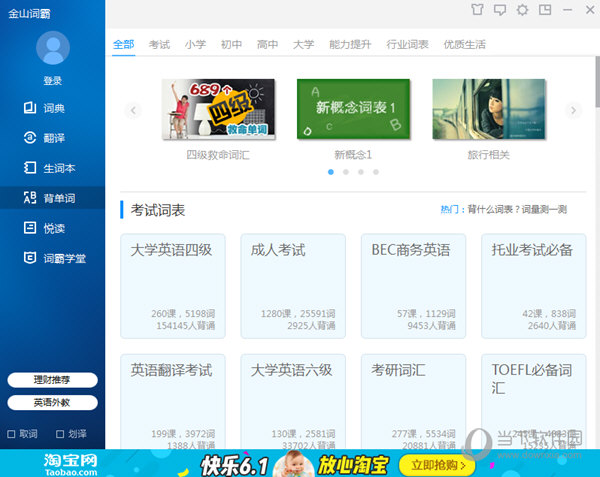This screenshot has width=600, height=477.
Task: Select the second carousel page dot
Action: 346,172
